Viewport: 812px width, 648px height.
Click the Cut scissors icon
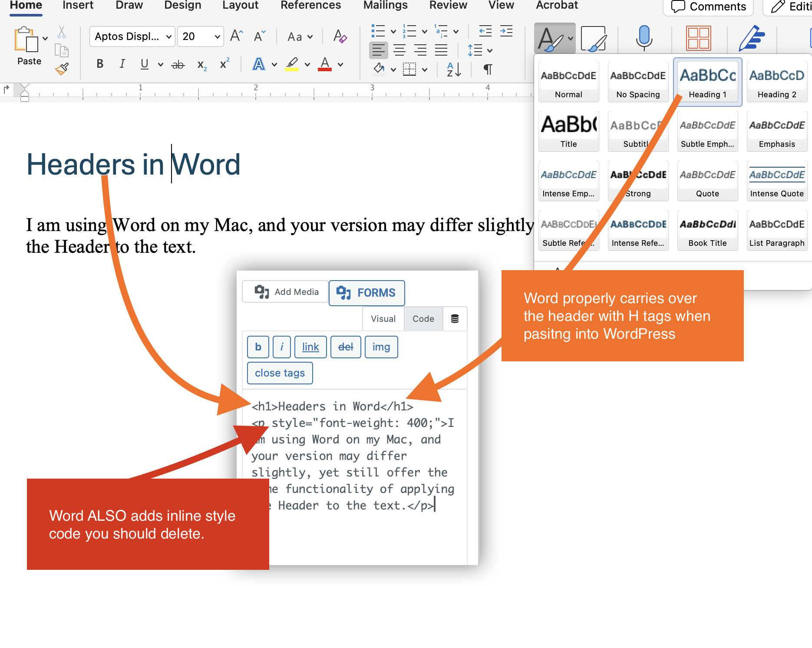pyautogui.click(x=62, y=32)
